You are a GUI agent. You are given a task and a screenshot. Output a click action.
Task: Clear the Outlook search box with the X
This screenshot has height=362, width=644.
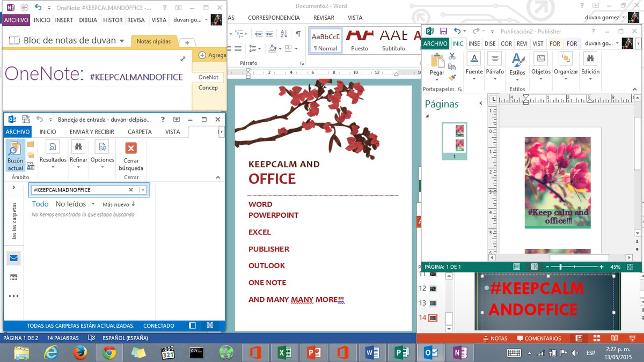(130, 190)
